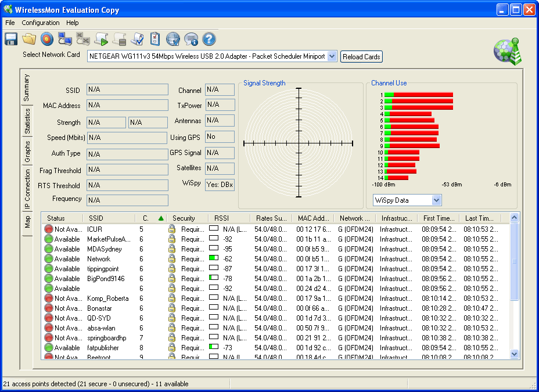539x392 pixels.
Task: Select the Komp_Roberta SSID text
Action: pos(108,299)
